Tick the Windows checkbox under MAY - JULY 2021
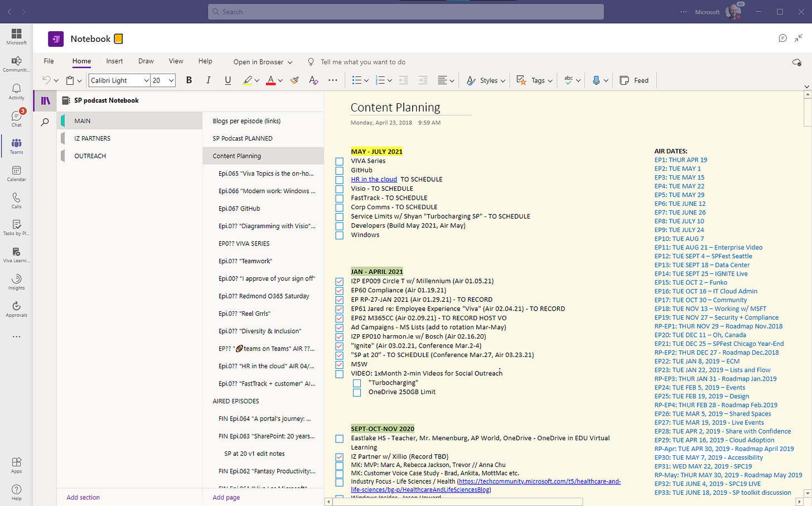Viewport: 812px width, 506px height. 339,235
